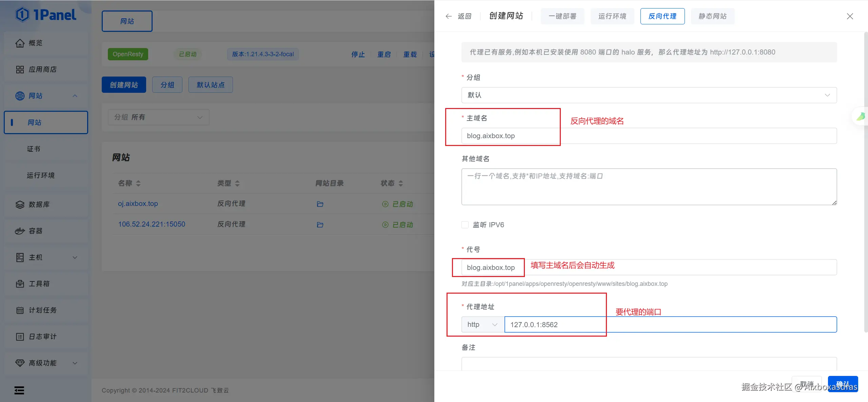Click the 数据库 database layers icon
868x402 pixels.
pos(20,205)
